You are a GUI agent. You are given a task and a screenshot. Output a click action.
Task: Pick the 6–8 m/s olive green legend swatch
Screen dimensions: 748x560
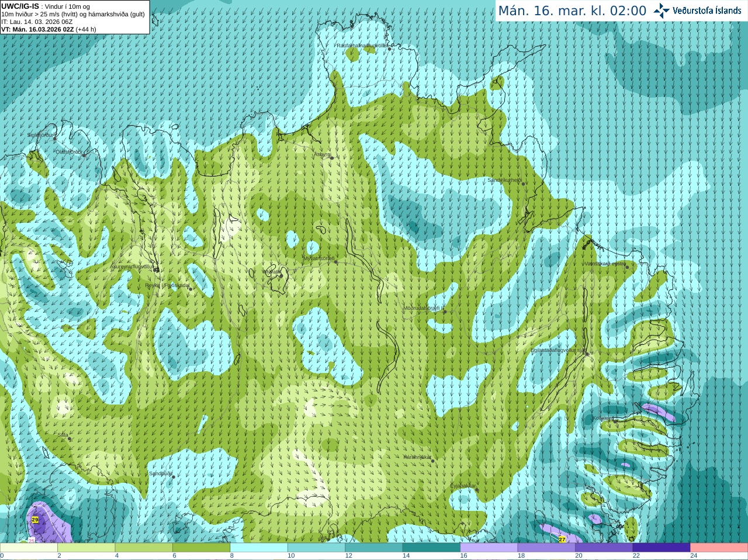[x=201, y=548]
